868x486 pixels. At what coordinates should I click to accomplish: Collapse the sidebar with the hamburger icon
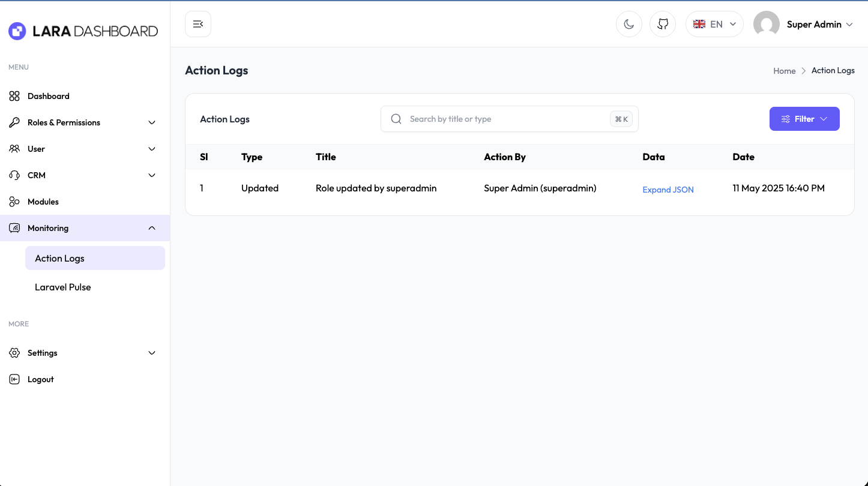tap(198, 24)
